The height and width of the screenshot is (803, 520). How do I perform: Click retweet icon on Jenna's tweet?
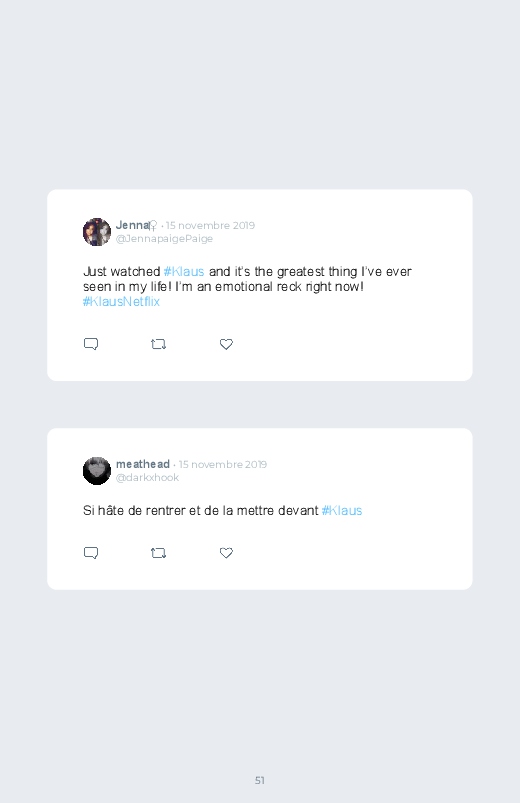pos(158,344)
